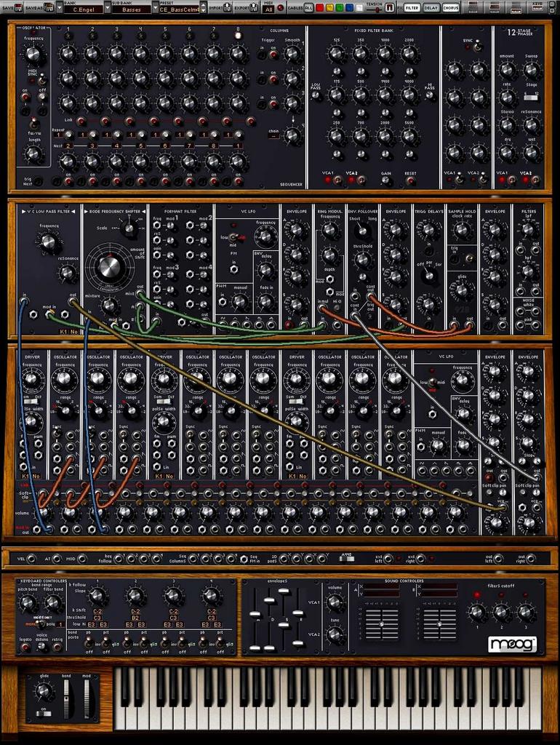Open the Preset dropdown CE_BassCelm
560x745 pixels.
(180, 10)
